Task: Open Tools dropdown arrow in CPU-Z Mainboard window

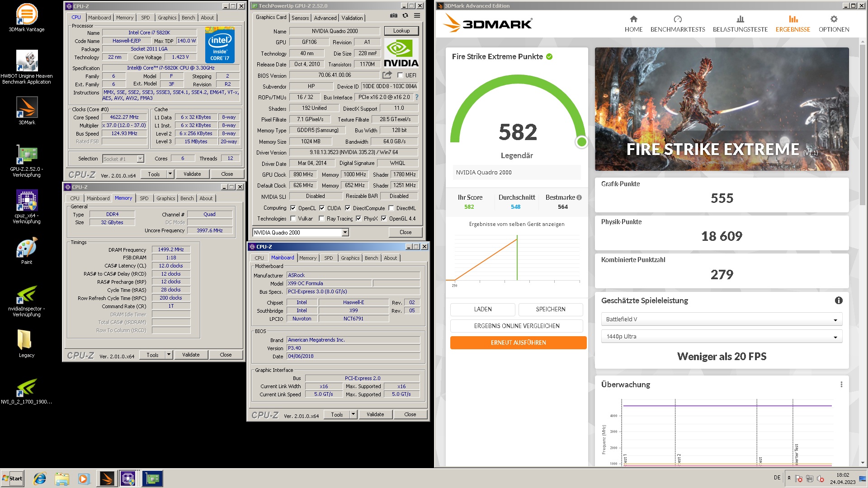Action: click(353, 414)
